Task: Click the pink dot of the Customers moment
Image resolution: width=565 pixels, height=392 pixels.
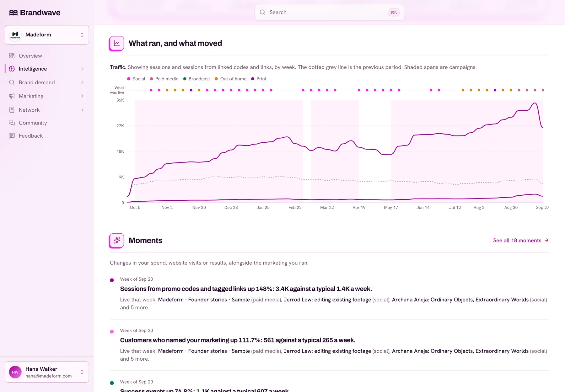Action: coord(112,332)
